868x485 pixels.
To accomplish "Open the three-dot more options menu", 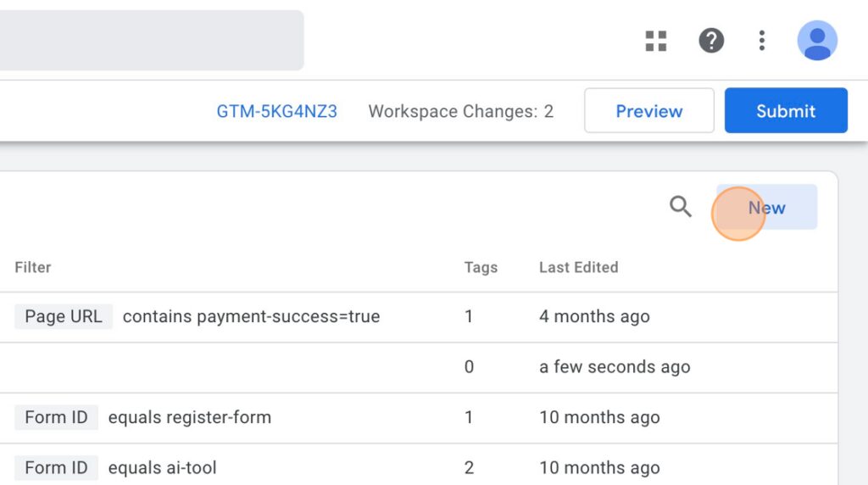I will tap(762, 41).
